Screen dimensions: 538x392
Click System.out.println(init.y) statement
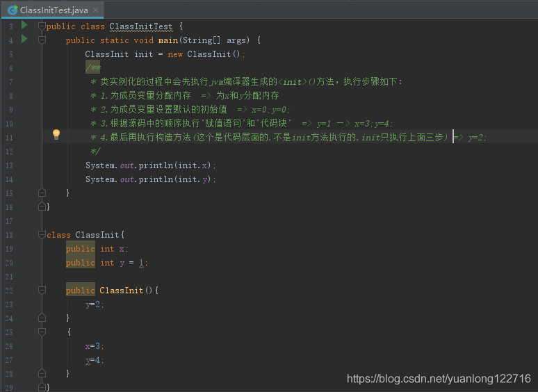coord(151,179)
